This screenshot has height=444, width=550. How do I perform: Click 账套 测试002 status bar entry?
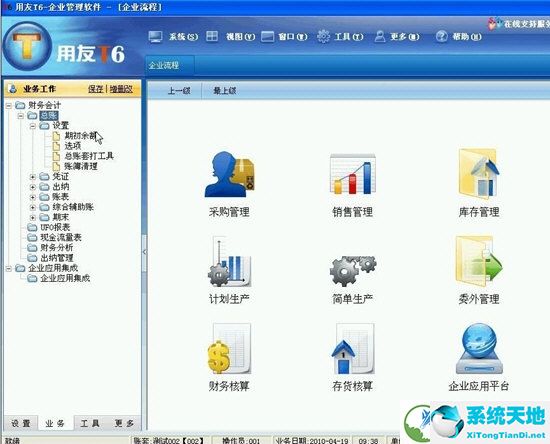pyautogui.click(x=168, y=440)
